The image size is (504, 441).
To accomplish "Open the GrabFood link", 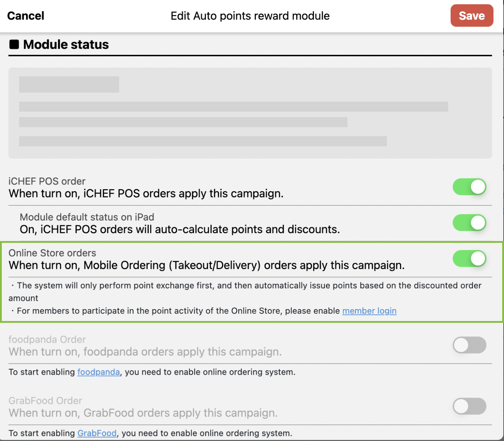I will (97, 433).
